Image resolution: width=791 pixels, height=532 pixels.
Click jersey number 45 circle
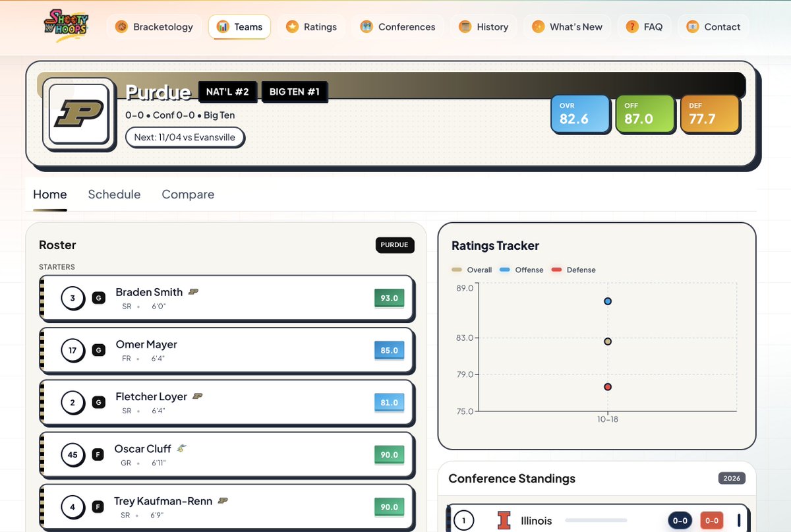(x=73, y=455)
